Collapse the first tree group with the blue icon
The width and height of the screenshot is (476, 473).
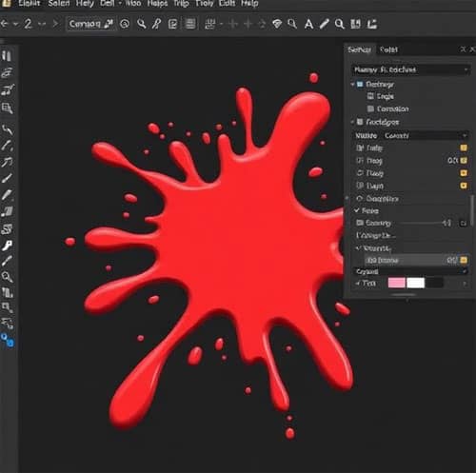[x=353, y=85]
